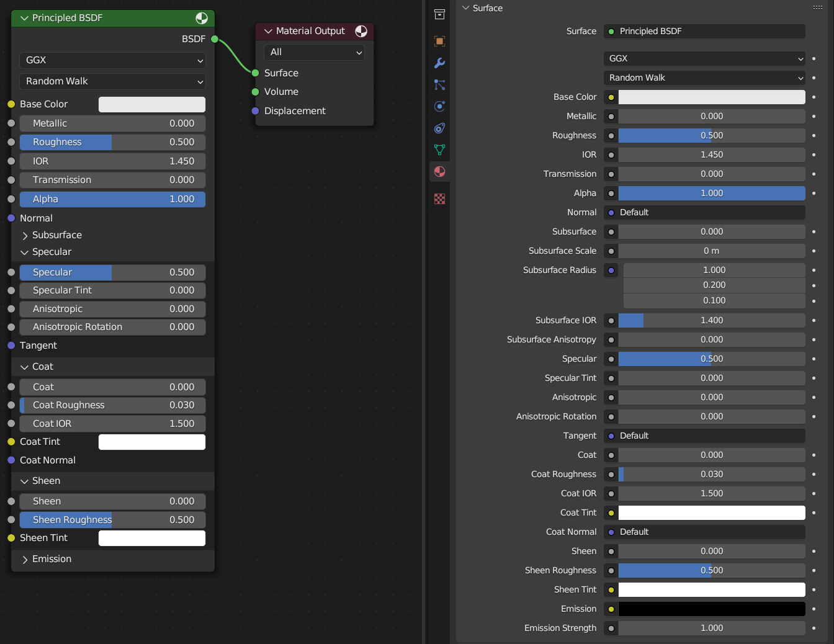Open the Object properties tab
The width and height of the screenshot is (834, 644).
click(x=439, y=41)
